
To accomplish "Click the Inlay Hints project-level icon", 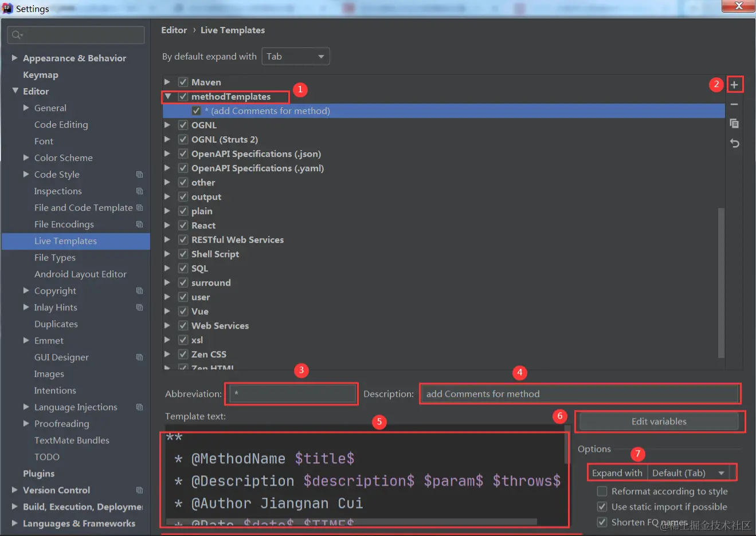I will click(139, 307).
